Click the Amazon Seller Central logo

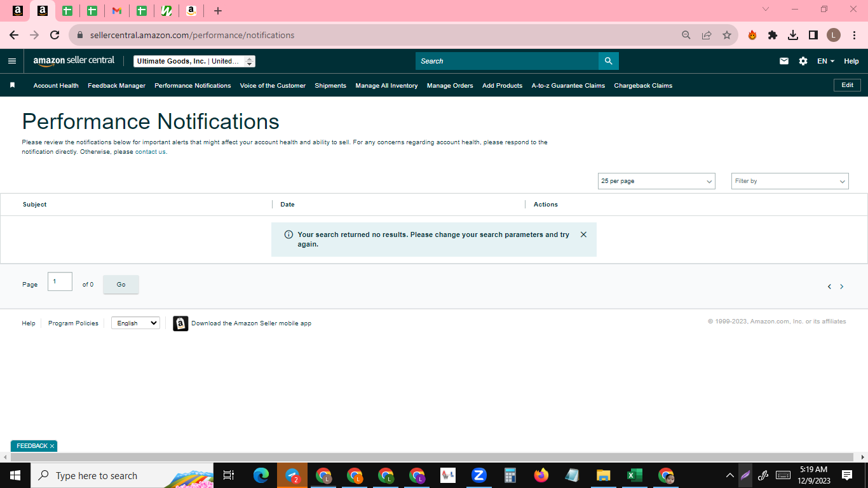[x=74, y=61]
